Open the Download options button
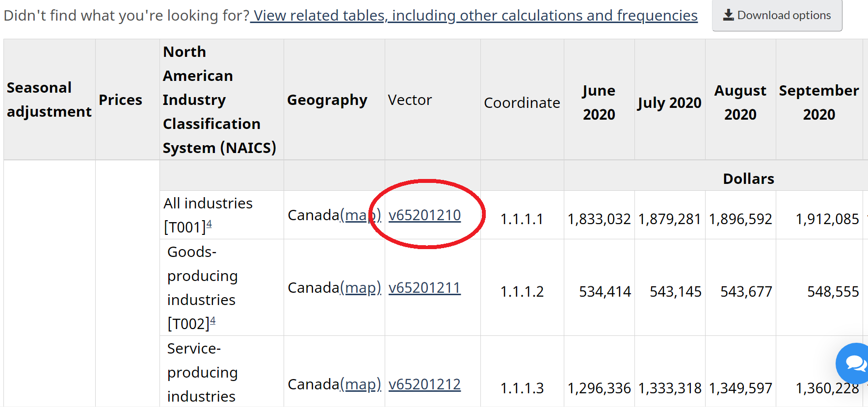Viewport: 868px width, 407px height. click(777, 16)
